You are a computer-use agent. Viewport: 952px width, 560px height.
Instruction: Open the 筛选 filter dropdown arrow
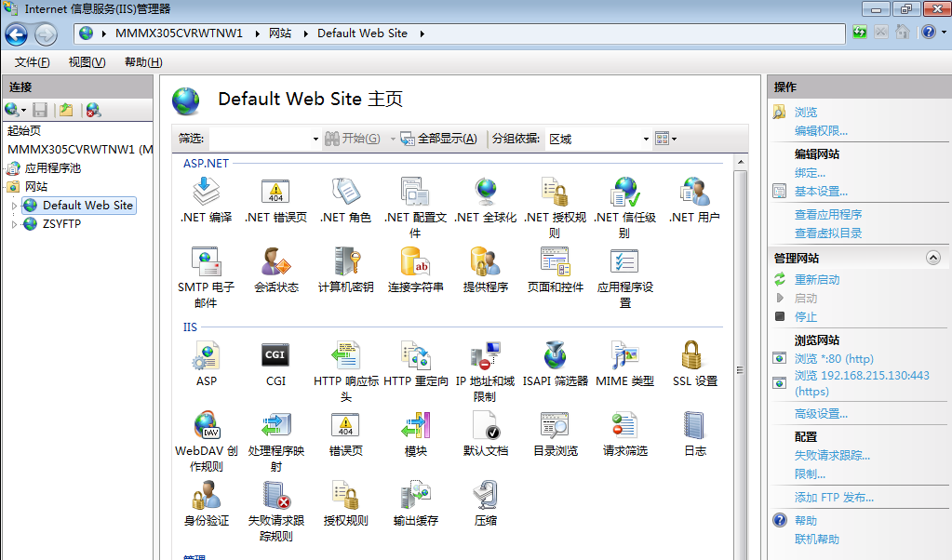pyautogui.click(x=315, y=139)
